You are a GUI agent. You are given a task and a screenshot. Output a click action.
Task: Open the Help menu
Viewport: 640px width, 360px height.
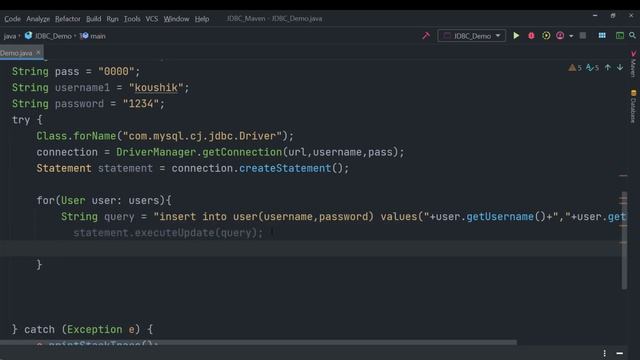[x=202, y=19]
